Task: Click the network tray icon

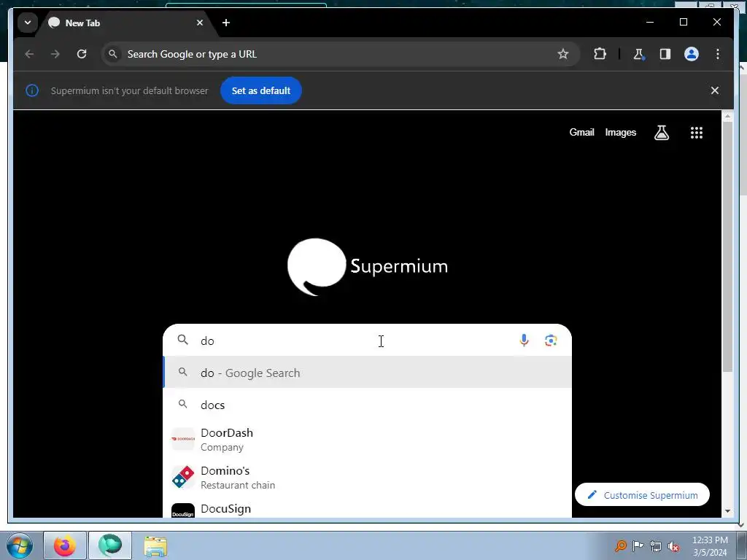Action: [x=656, y=546]
